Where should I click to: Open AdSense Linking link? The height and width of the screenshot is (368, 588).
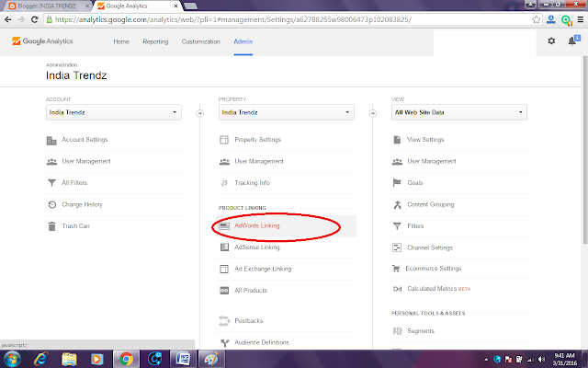tap(257, 247)
